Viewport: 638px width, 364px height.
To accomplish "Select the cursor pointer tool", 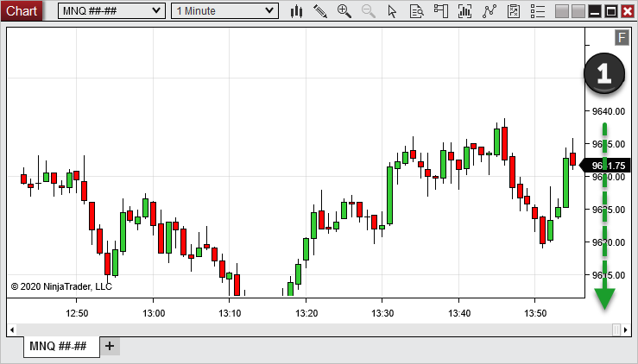I will point(393,11).
